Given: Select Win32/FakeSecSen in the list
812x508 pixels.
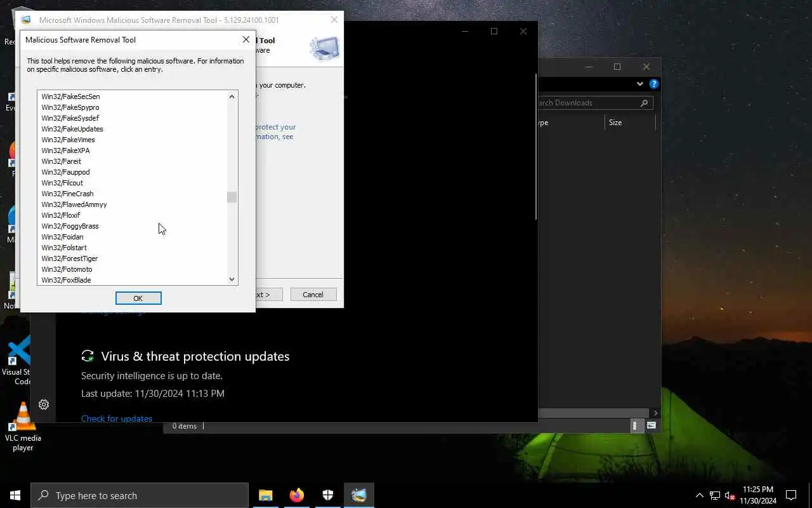Looking at the screenshot, I should [x=70, y=97].
